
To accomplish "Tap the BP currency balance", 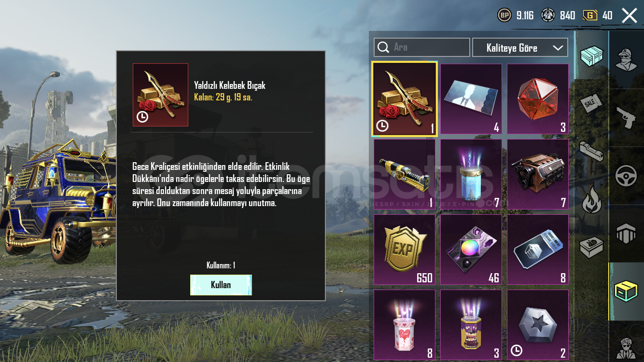I will point(516,15).
